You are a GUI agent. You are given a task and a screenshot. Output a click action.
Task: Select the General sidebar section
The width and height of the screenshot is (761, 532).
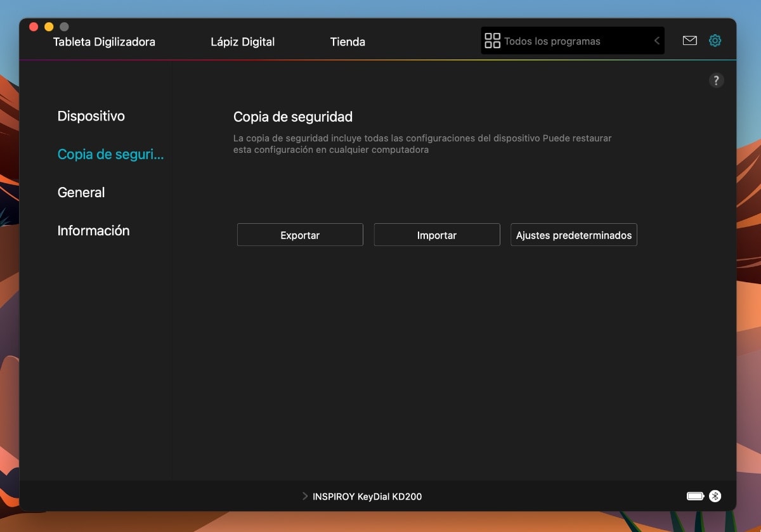click(x=81, y=192)
